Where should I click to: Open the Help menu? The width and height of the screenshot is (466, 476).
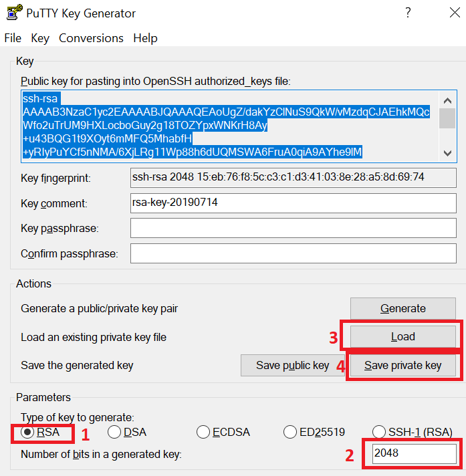[x=145, y=38]
